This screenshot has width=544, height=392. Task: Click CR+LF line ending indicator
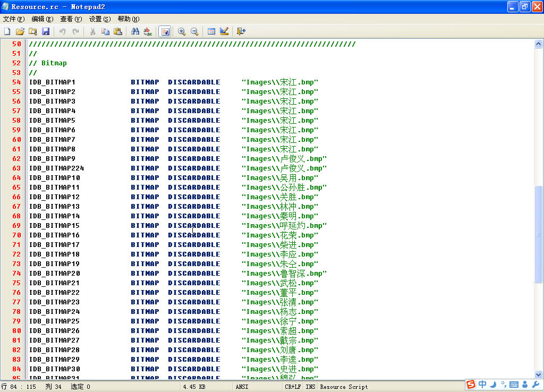coord(293,387)
